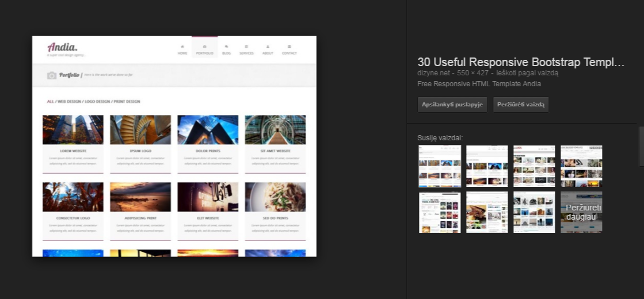This screenshot has height=299, width=644.
Task: Click the dizyne.net source link
Action: click(x=433, y=73)
